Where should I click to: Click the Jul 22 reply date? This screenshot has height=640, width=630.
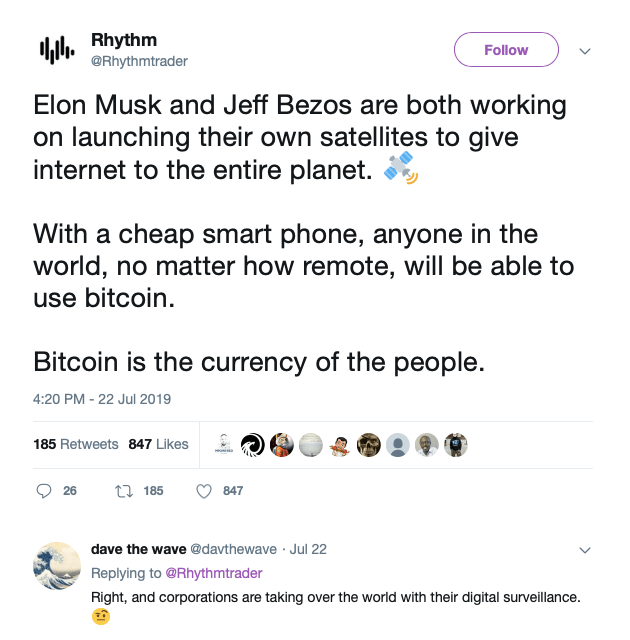pos(307,549)
